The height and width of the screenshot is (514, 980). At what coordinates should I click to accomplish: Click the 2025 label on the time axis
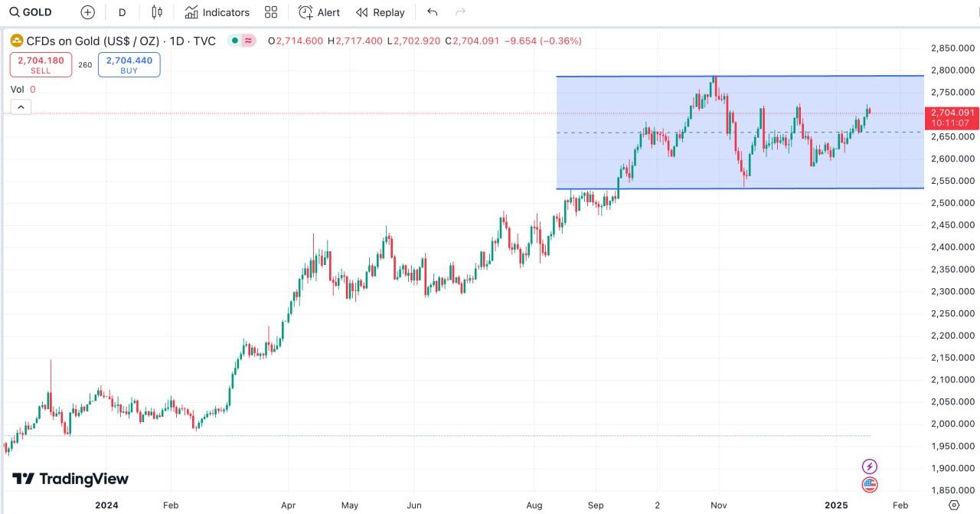point(836,505)
